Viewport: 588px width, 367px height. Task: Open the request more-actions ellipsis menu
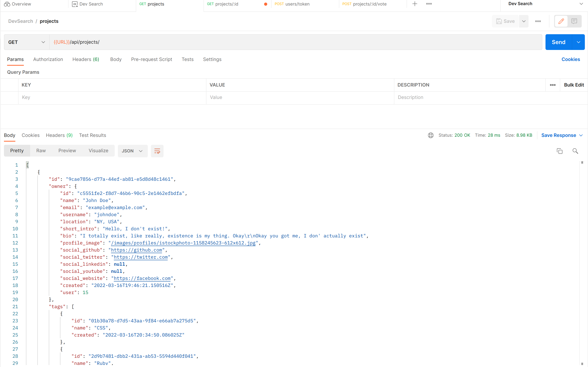pos(538,21)
